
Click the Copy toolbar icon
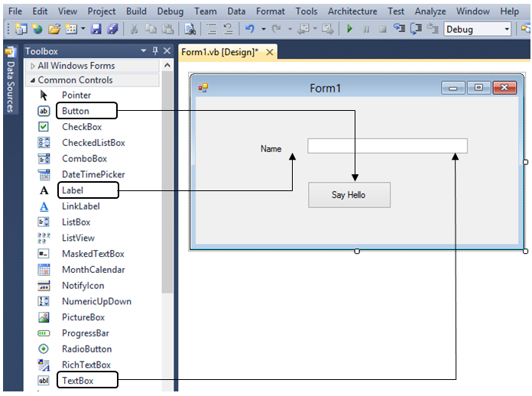[x=151, y=29]
